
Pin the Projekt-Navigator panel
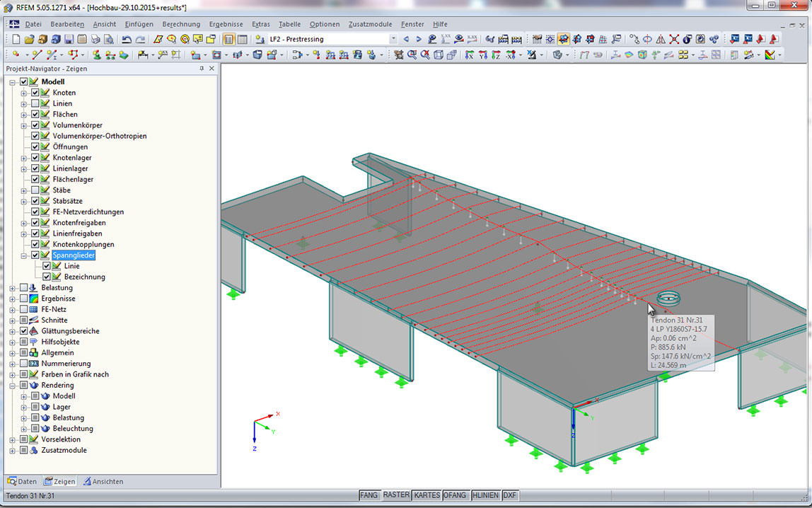pos(202,69)
